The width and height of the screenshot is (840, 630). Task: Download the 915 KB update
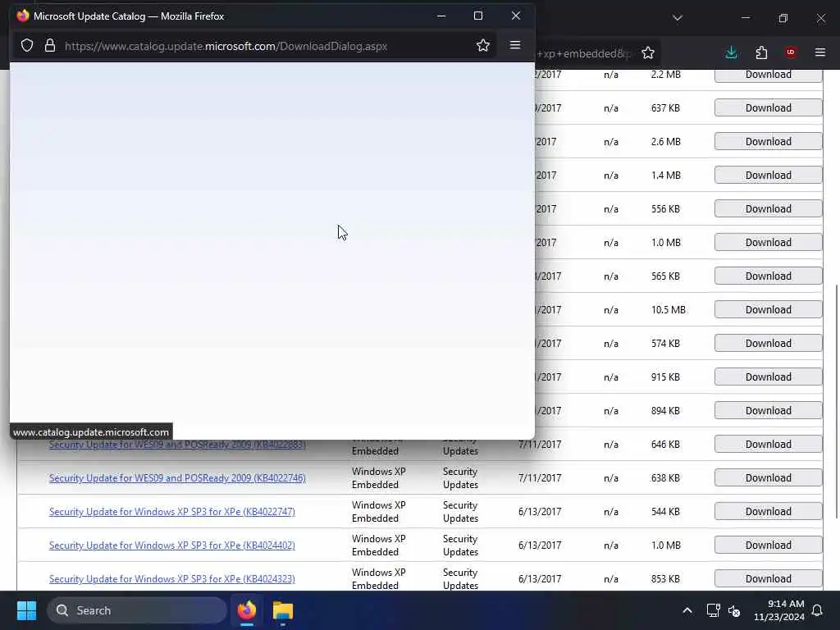[768, 377]
